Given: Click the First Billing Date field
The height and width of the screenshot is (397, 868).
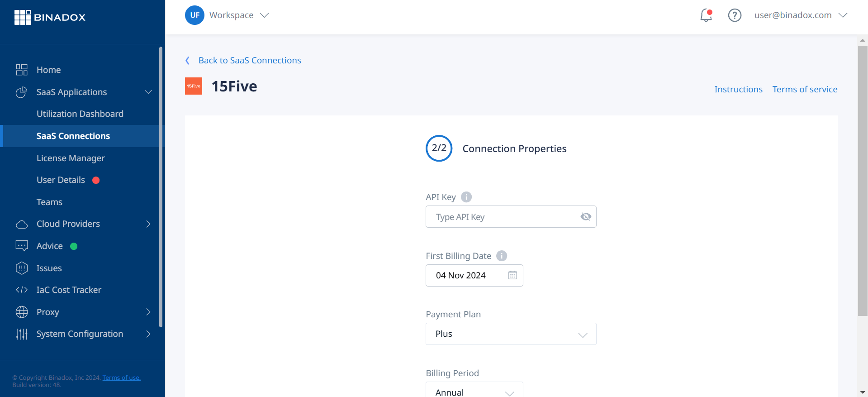Looking at the screenshot, I should [474, 275].
